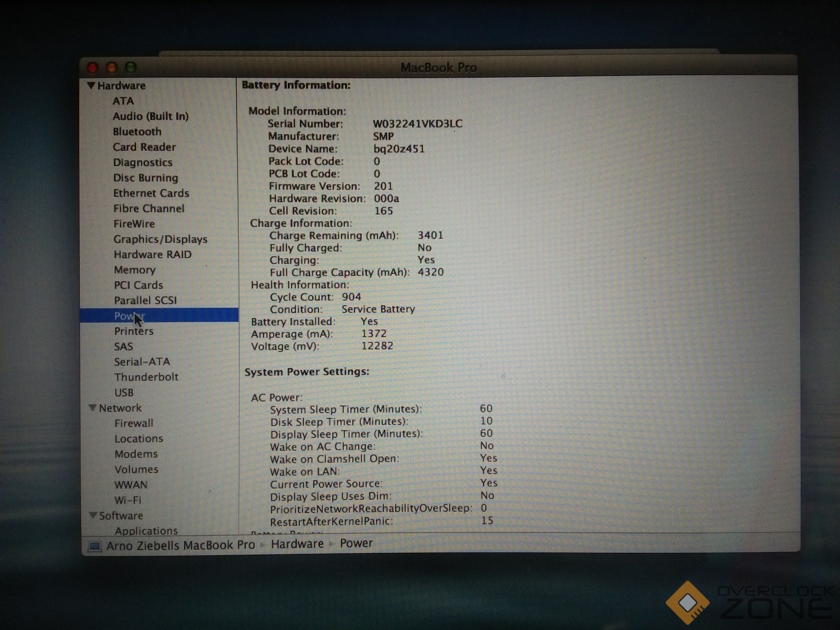Click the Network category label
This screenshot has height=630, width=840.
click(120, 408)
